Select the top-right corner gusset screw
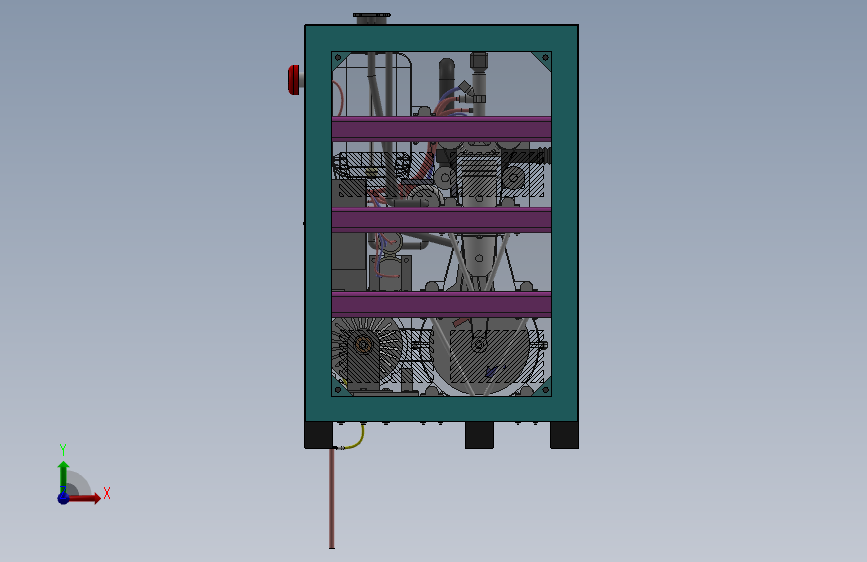 pyautogui.click(x=545, y=58)
